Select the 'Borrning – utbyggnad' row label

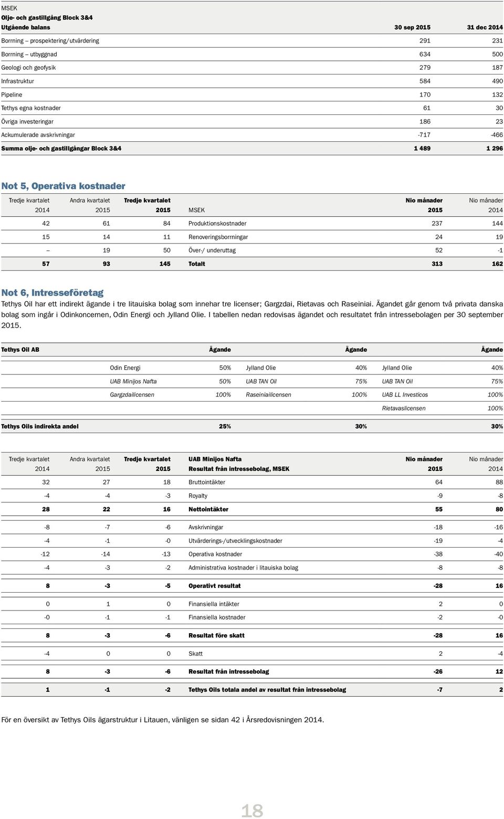coord(29,54)
